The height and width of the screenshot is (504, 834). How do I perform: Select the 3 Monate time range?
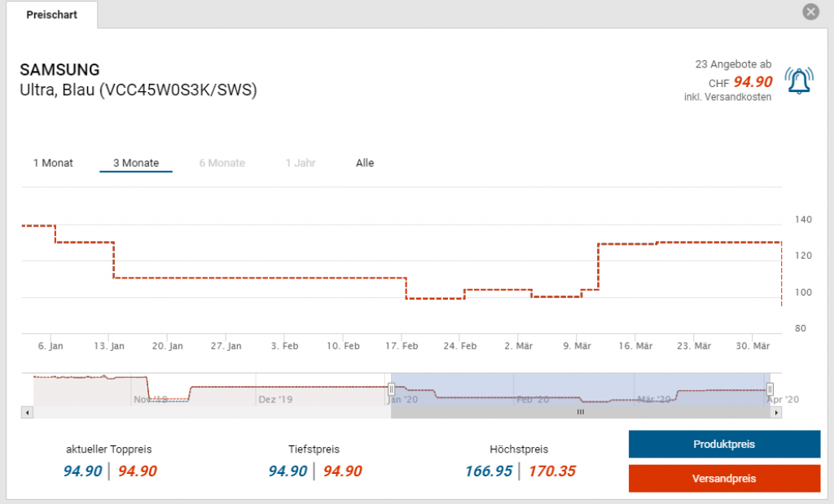tap(136, 163)
